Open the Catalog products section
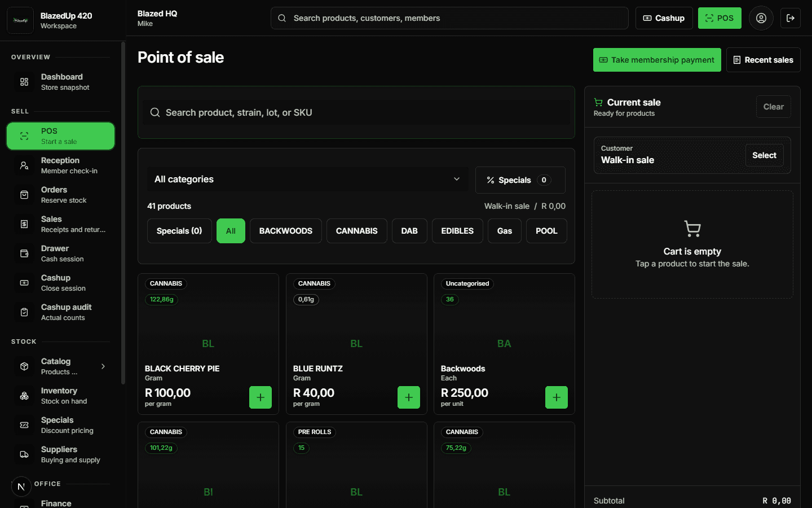 click(60, 366)
